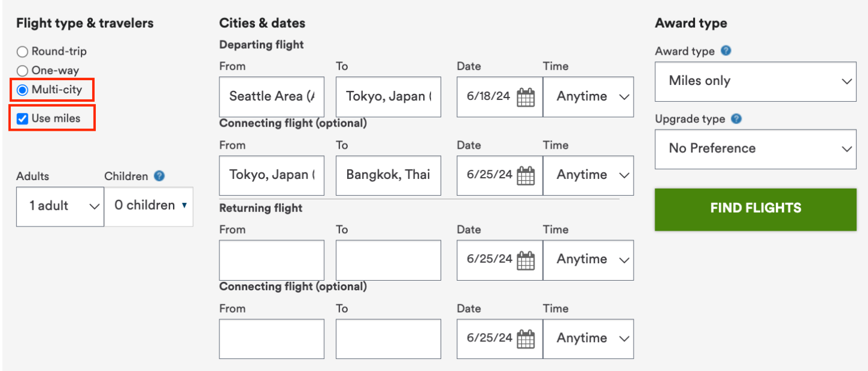The image size is (868, 371).
Task: Uncheck the Use miles checkbox
Action: [22, 119]
